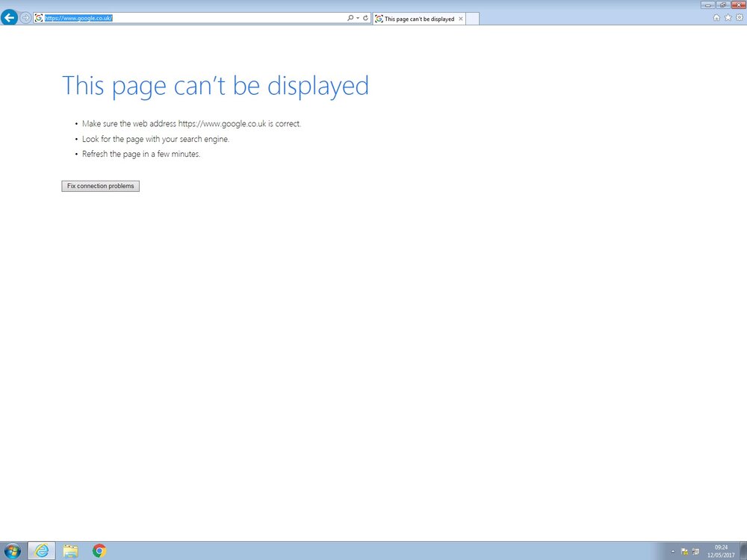Open a new tab with the blank tab button
Image resolution: width=747 pixels, height=560 pixels.
472,19
